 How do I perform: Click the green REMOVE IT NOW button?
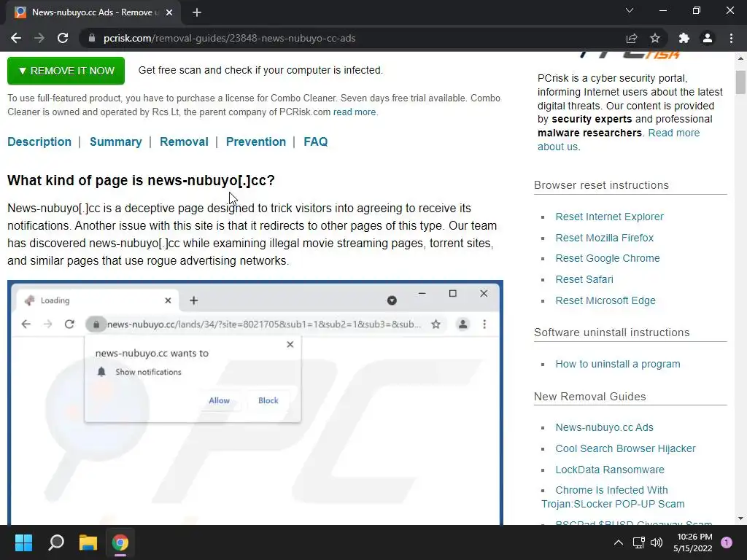[x=66, y=71]
